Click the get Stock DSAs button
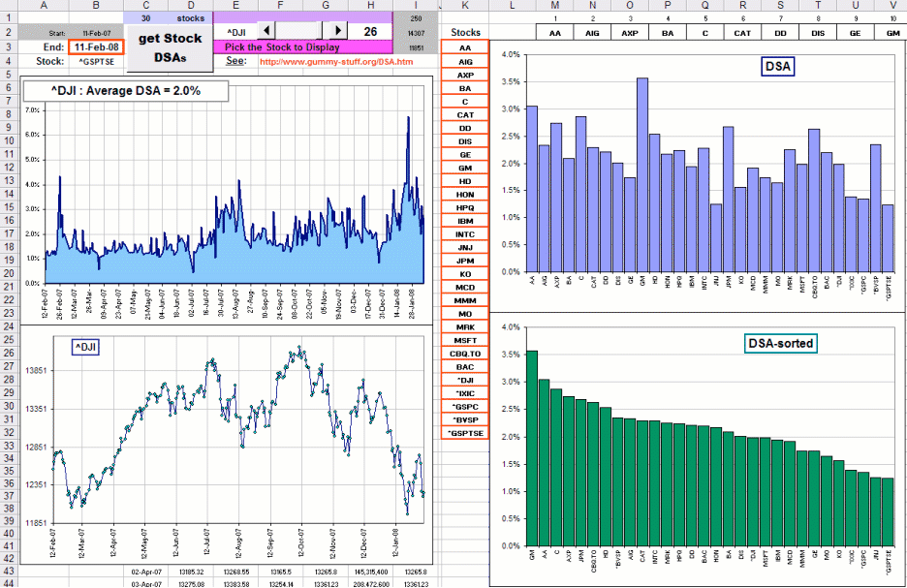Image resolution: width=907 pixels, height=588 pixels. click(170, 48)
